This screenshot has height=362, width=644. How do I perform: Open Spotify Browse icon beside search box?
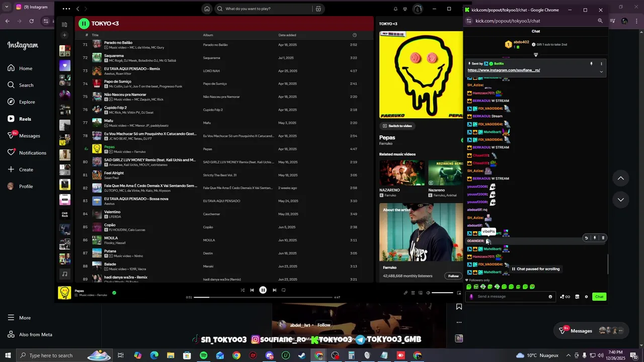318,9
